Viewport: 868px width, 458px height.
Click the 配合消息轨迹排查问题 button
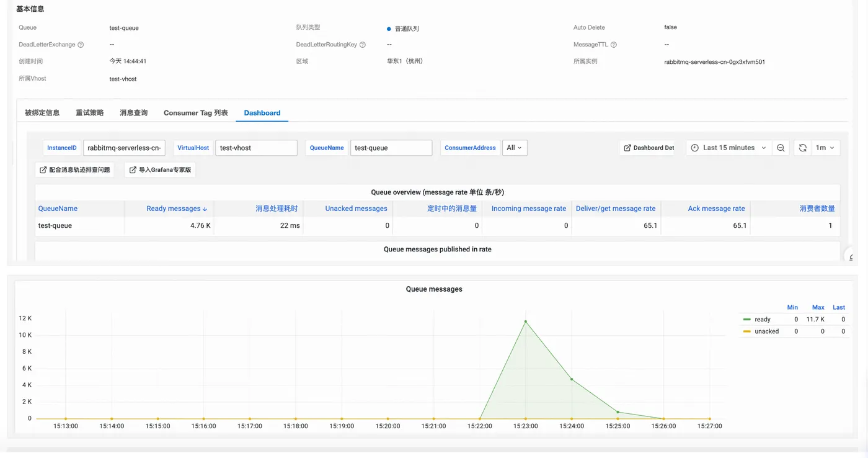point(74,169)
